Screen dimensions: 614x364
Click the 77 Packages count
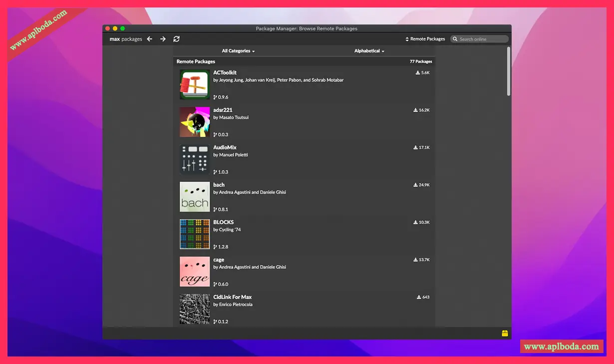point(421,61)
